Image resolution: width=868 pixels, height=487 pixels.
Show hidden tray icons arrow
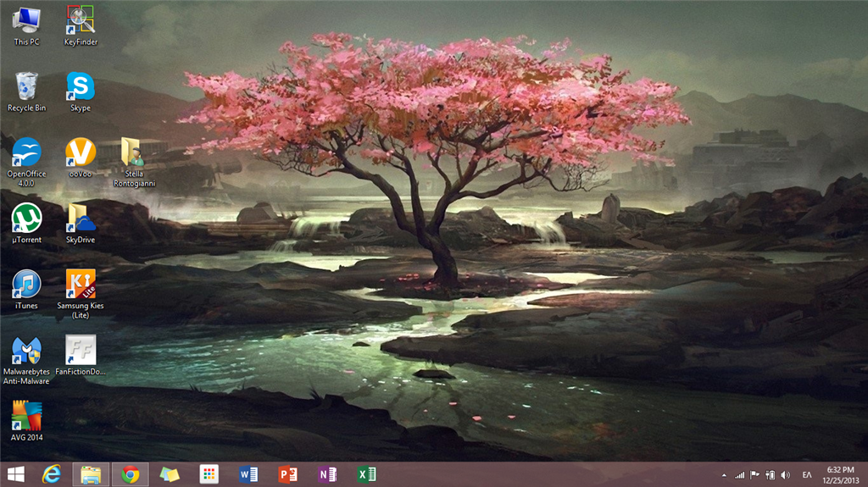pyautogui.click(x=724, y=475)
